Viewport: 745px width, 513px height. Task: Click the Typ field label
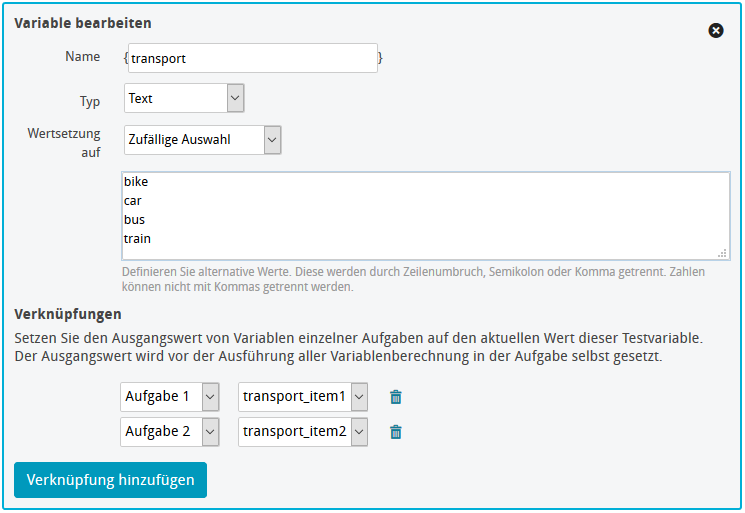coord(90,101)
